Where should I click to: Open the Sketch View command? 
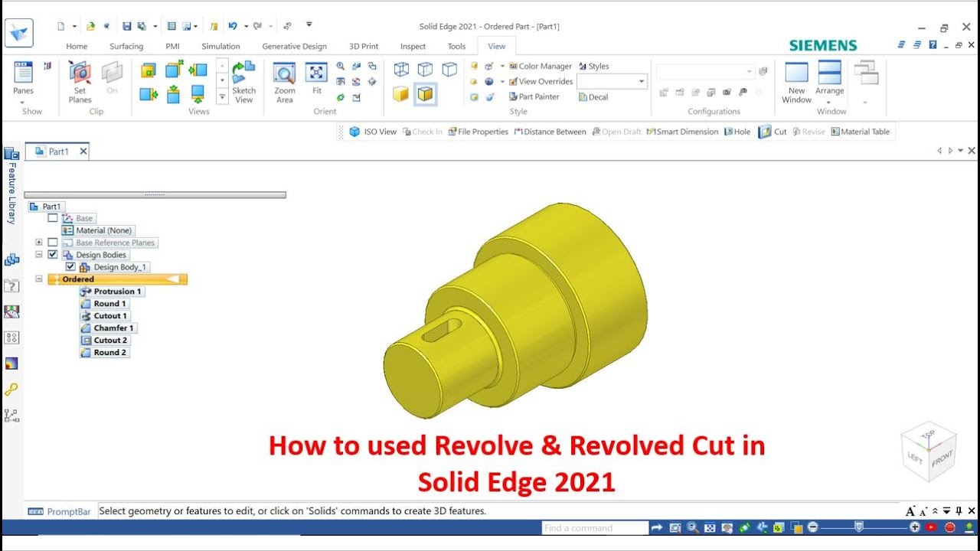pyautogui.click(x=243, y=82)
